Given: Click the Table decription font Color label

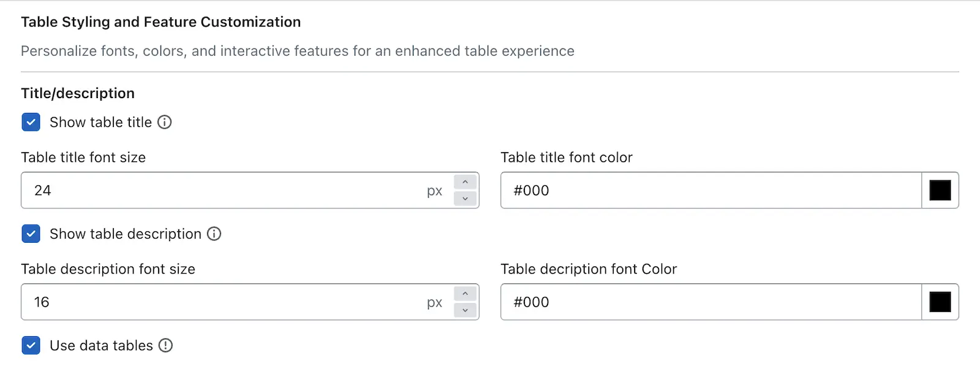Looking at the screenshot, I should (x=589, y=269).
